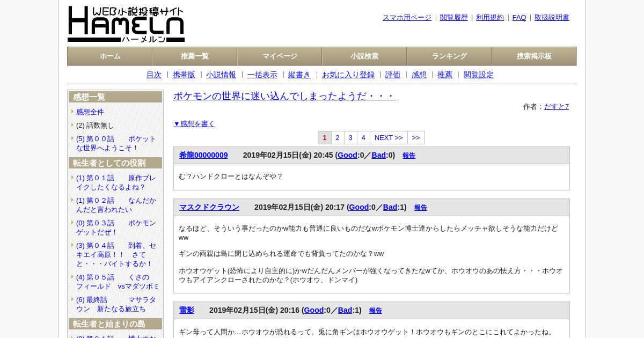This screenshot has height=338, width=644.
Task: Filter comments for 第０４話 到着、セキエイ高原
Action: point(116,255)
